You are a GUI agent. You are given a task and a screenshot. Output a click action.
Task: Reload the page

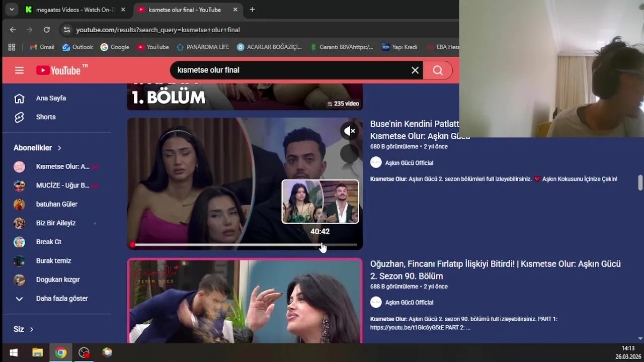pos(46,30)
